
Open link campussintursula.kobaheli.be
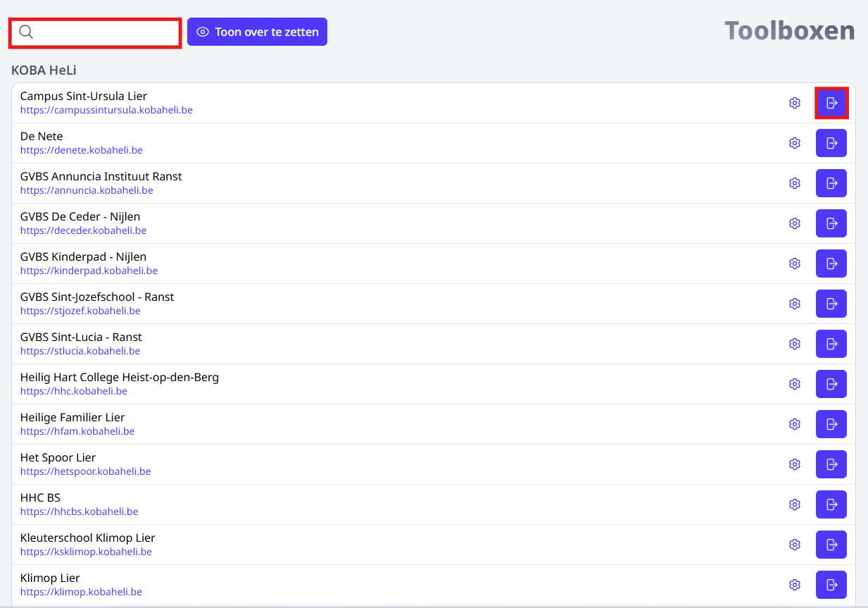pos(106,110)
